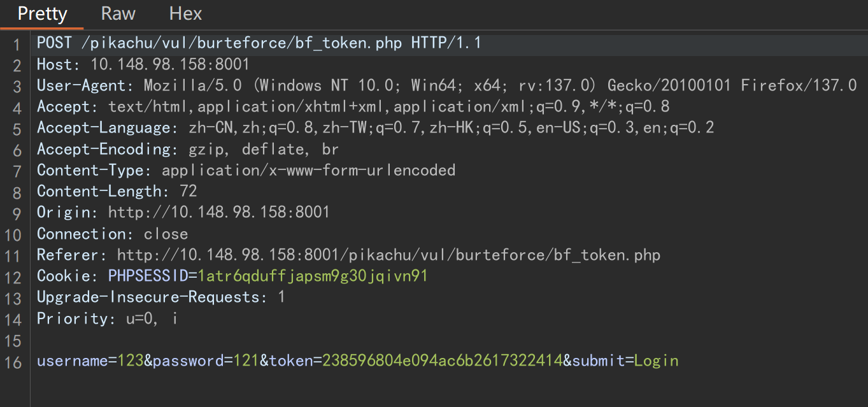Click the submit parameter value Login
This screenshot has width=868, height=407.
(x=656, y=361)
